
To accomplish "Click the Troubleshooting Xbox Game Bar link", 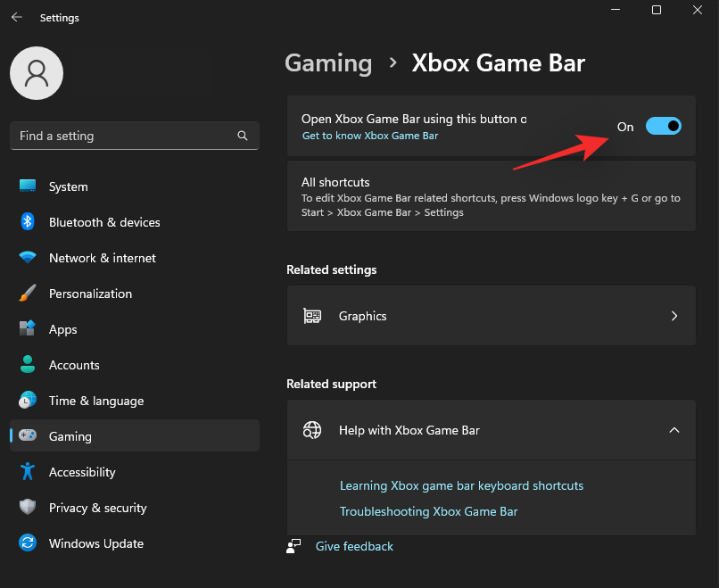I will tap(428, 512).
